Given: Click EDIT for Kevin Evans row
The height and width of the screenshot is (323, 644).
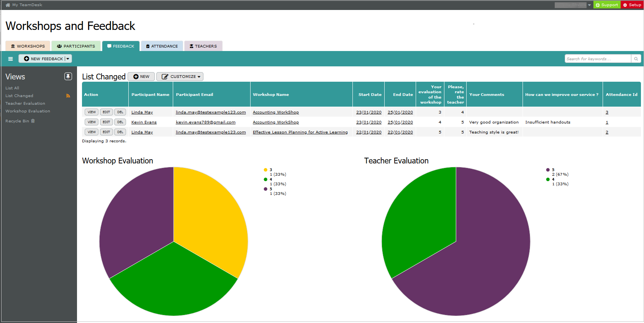Looking at the screenshot, I should click(106, 122).
